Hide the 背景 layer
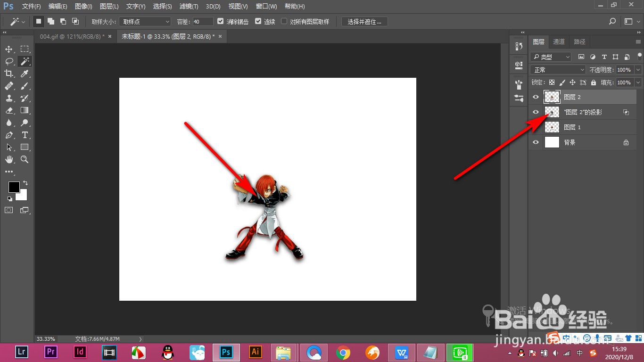Viewport: 644px width, 362px height. point(536,142)
